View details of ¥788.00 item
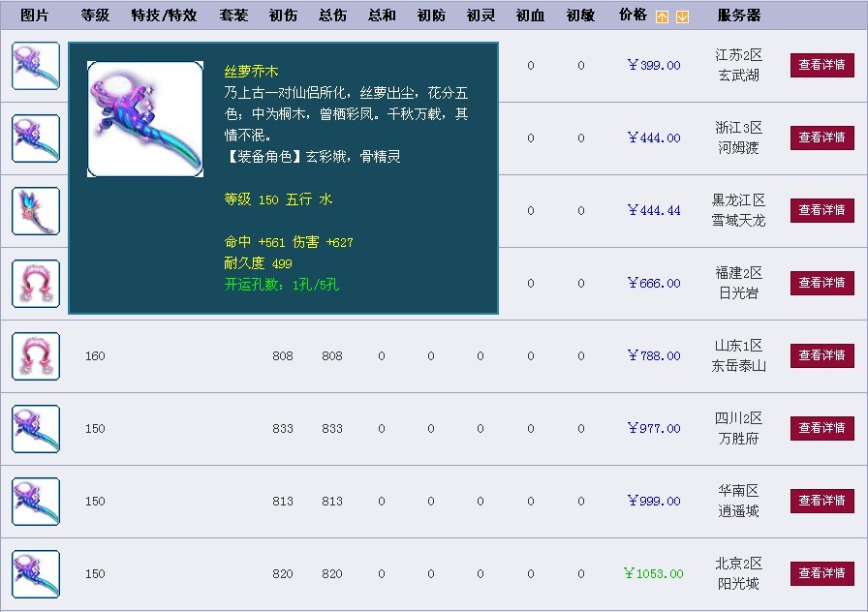The image size is (868, 612). 822,355
